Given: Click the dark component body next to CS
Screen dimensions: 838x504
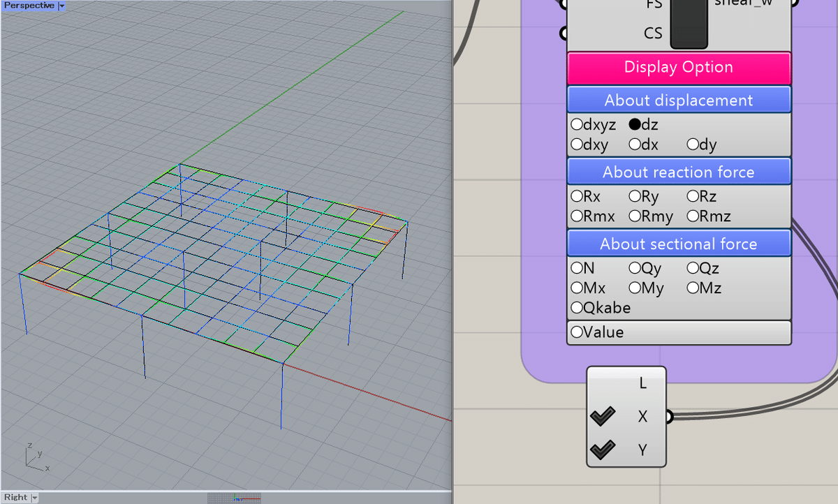Looking at the screenshot, I should point(689,24).
